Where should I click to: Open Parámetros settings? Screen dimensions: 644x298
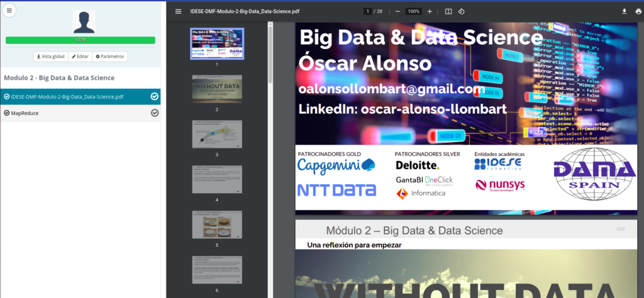(x=109, y=56)
